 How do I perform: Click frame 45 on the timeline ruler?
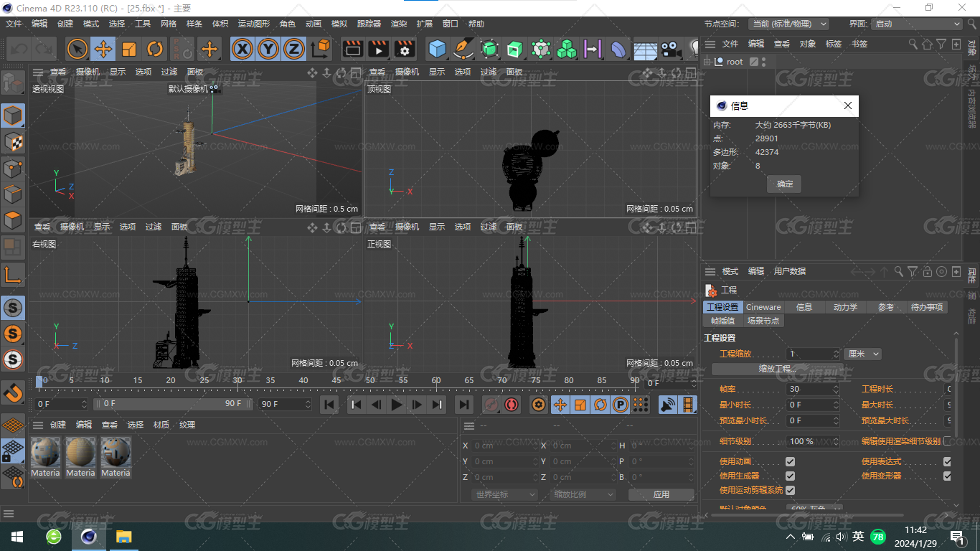[x=336, y=380]
